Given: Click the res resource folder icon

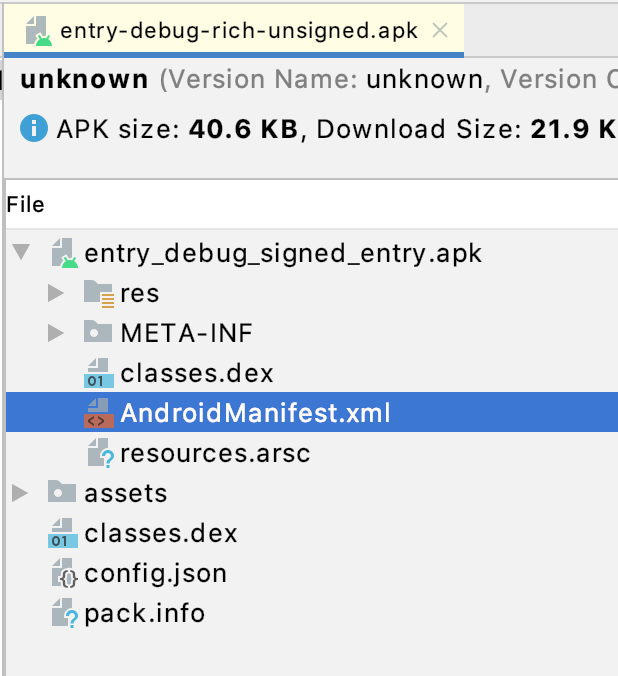Looking at the screenshot, I should coord(99,293).
